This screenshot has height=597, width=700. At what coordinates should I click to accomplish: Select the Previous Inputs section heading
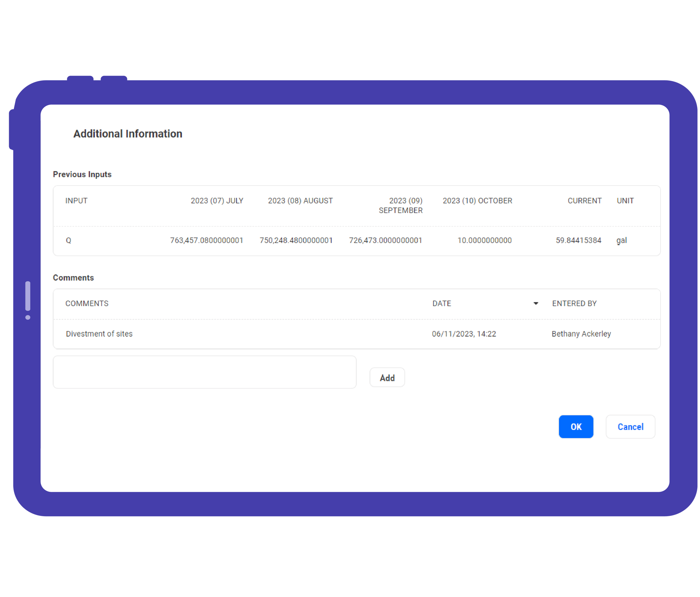[x=82, y=174]
